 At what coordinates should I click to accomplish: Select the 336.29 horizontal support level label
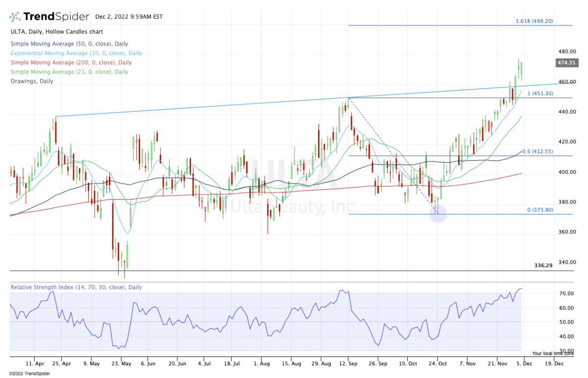click(x=543, y=265)
